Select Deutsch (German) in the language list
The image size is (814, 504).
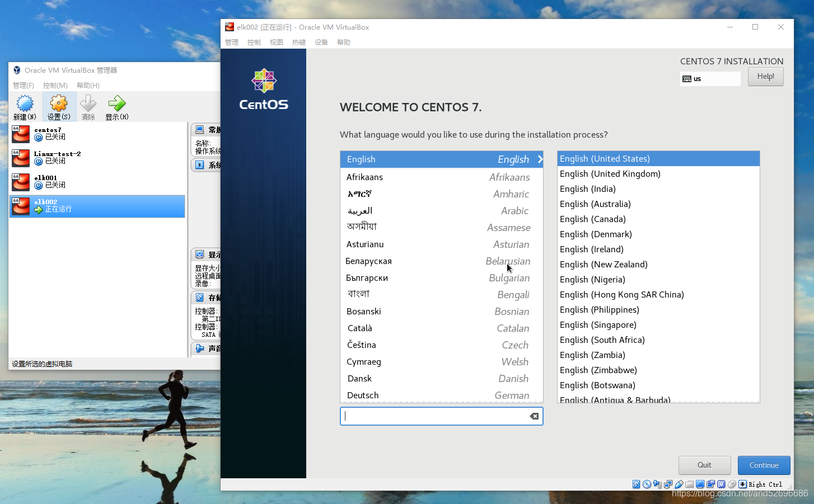442,395
